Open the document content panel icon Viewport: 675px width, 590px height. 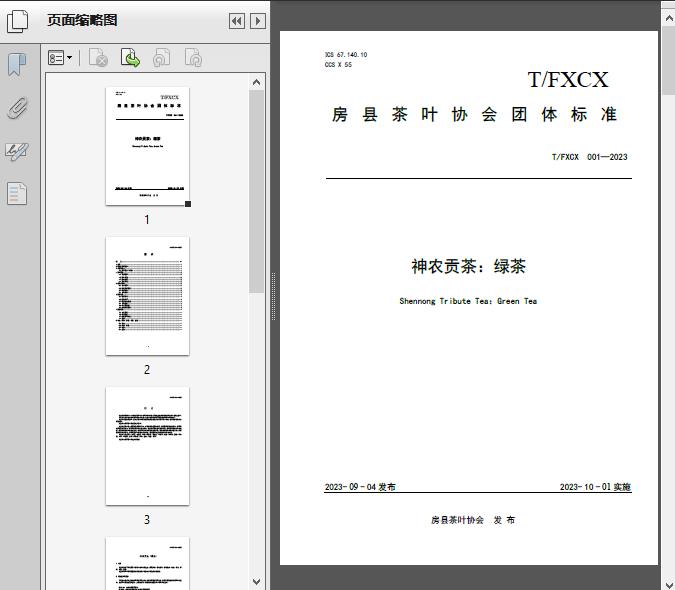pos(17,193)
